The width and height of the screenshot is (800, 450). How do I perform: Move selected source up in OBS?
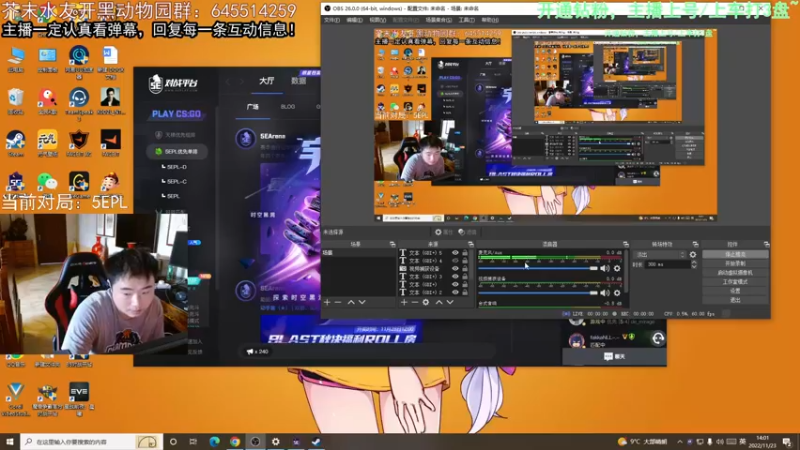point(439,303)
